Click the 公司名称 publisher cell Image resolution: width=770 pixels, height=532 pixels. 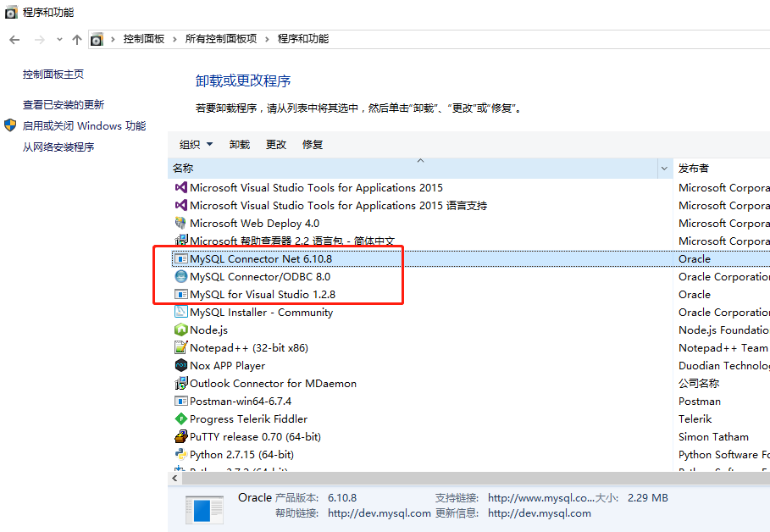[x=699, y=383]
